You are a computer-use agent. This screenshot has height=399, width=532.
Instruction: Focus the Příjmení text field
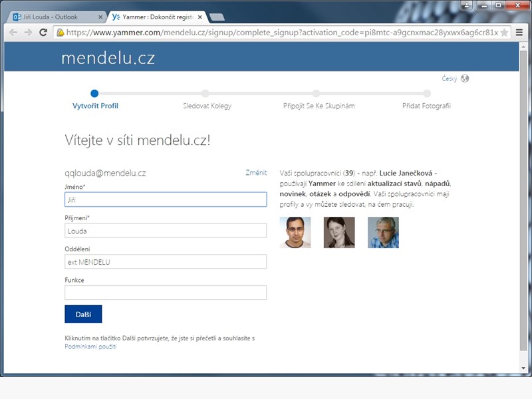(166, 231)
